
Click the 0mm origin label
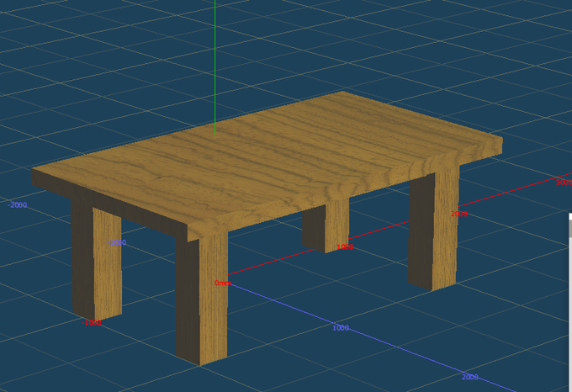(223, 283)
